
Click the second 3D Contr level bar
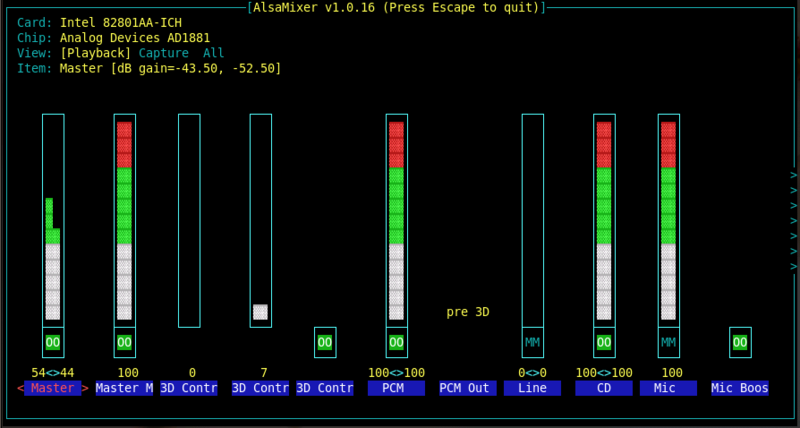[x=260, y=220]
